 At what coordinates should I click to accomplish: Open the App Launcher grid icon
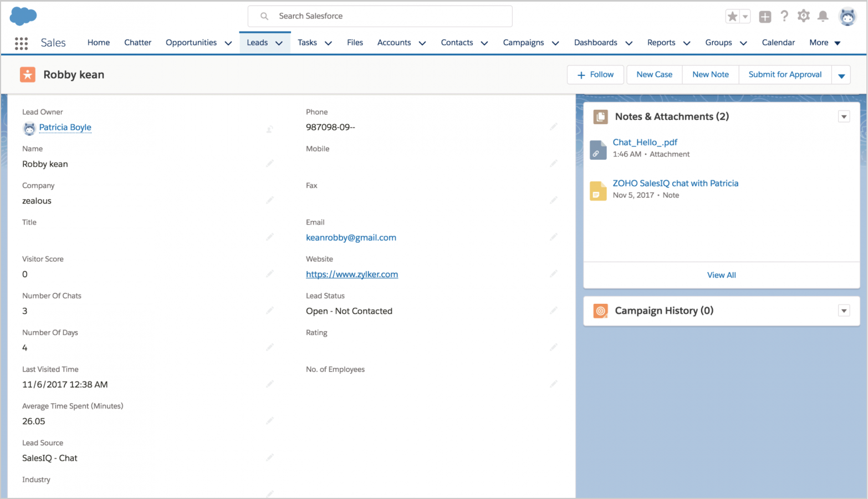tap(21, 43)
